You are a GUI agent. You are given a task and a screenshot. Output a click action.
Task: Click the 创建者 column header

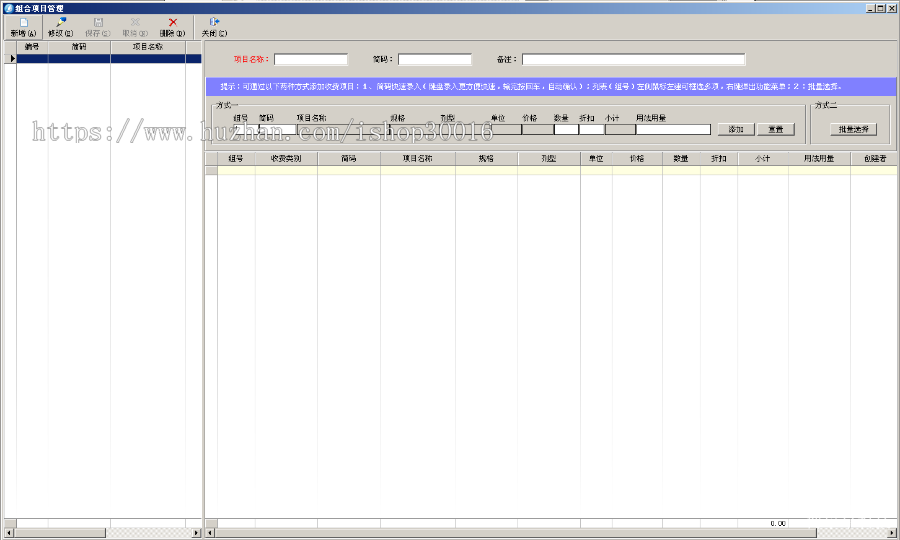(x=874, y=158)
